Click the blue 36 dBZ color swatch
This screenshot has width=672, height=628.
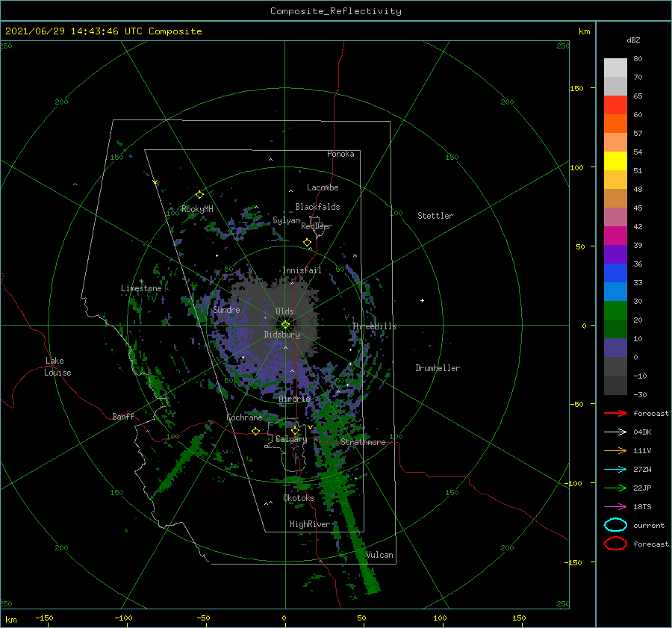(615, 273)
